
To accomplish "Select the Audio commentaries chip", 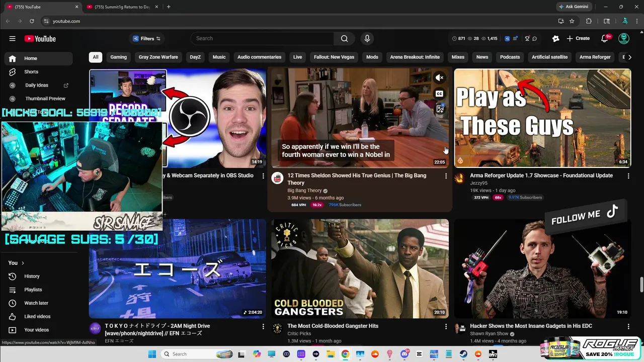I will tap(259, 57).
